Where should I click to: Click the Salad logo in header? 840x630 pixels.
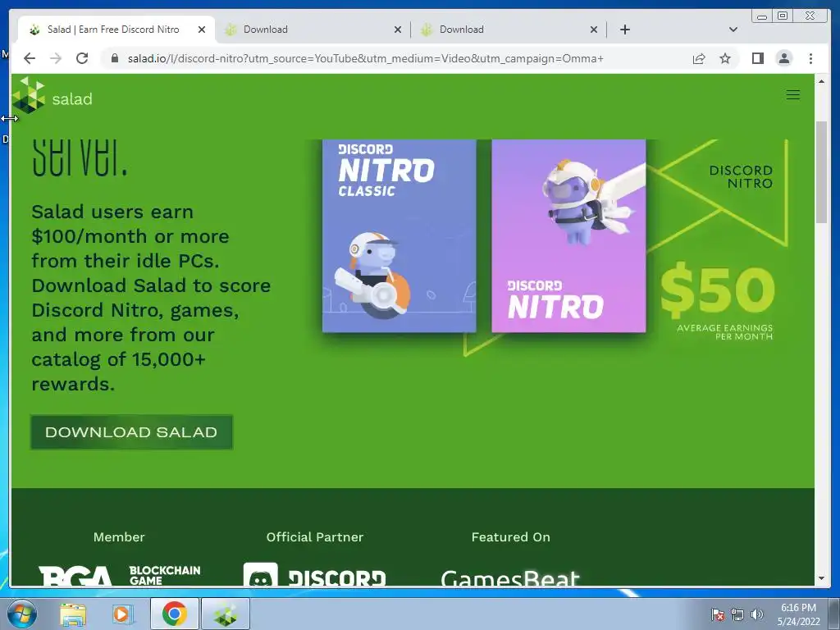coord(52,96)
